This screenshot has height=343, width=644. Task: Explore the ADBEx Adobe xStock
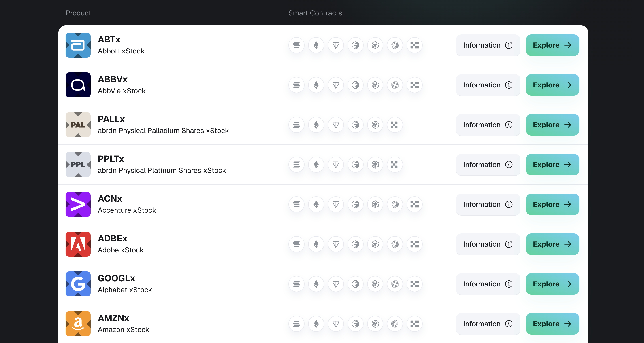[552, 244]
